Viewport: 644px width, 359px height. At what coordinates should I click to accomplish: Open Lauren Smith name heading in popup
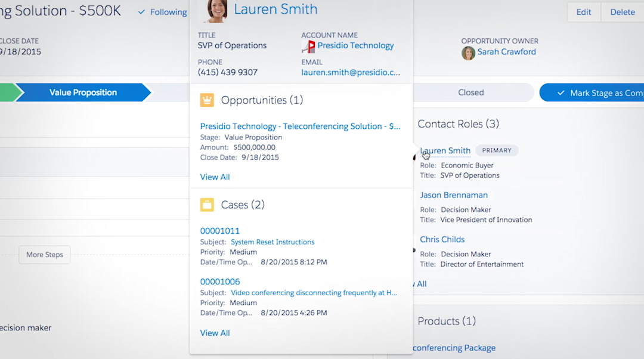pos(275,9)
